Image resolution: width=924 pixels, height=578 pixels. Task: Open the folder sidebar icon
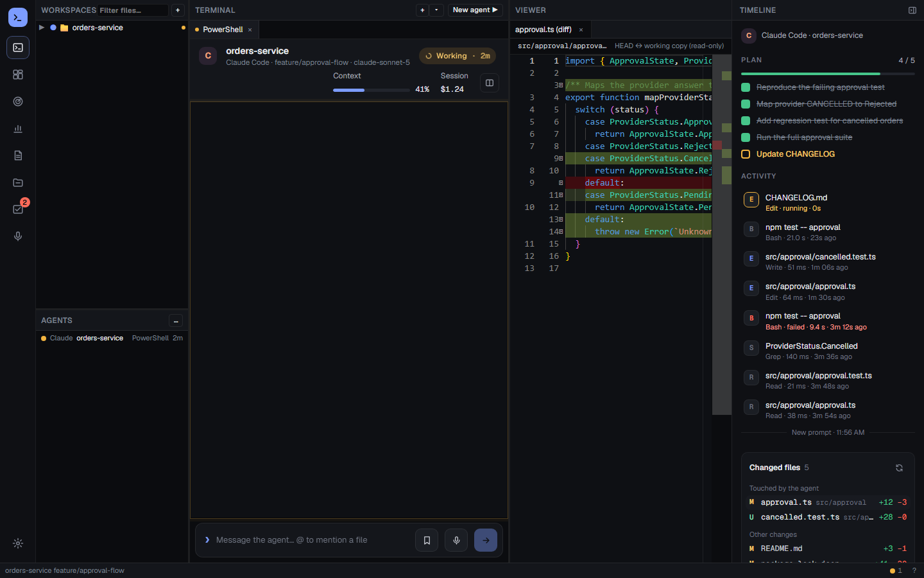18,182
